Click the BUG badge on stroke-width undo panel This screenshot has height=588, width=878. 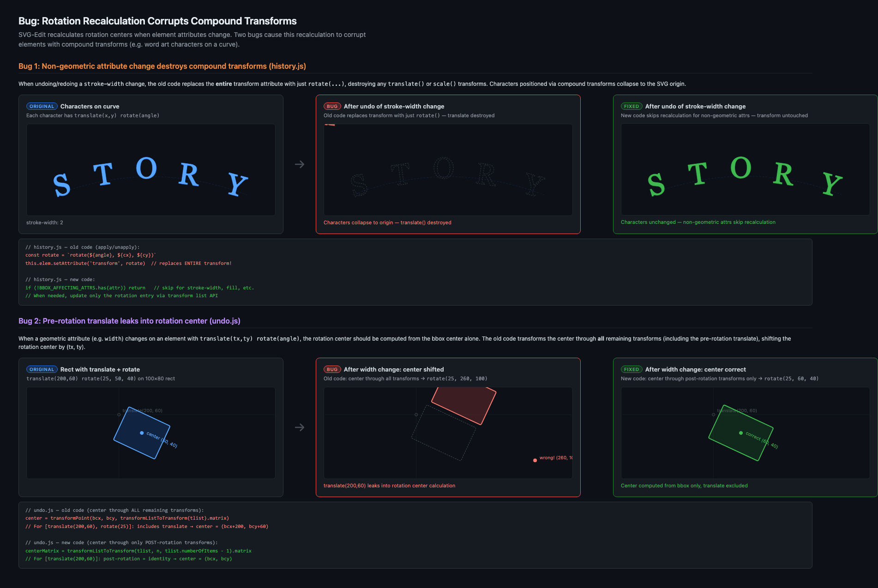pyautogui.click(x=332, y=106)
